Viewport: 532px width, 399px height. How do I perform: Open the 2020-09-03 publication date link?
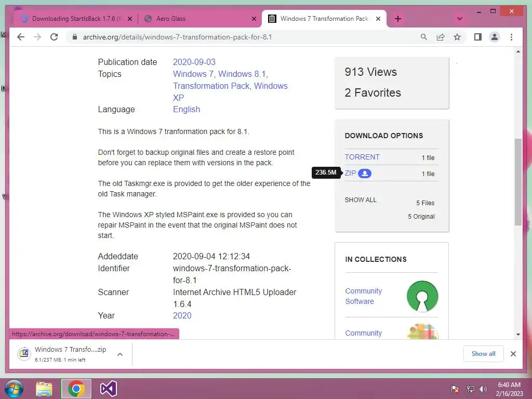[x=194, y=62]
